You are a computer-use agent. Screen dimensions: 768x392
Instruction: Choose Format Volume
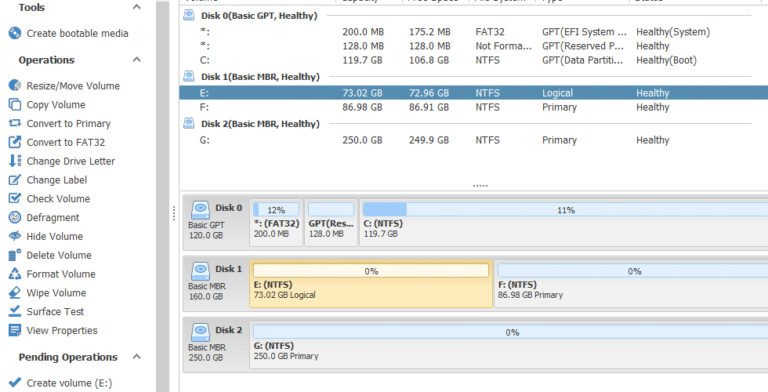pos(61,274)
